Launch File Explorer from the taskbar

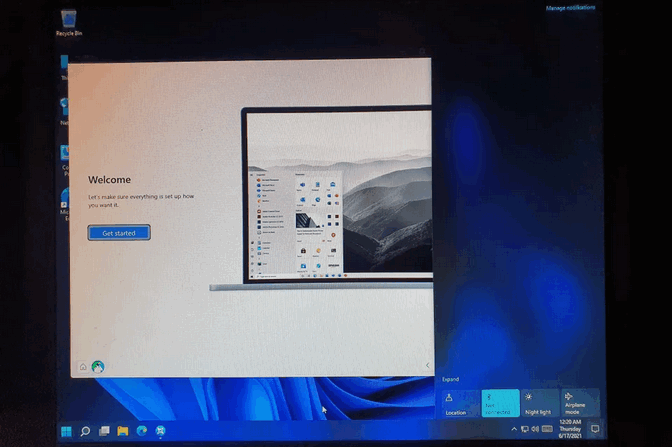point(123,431)
